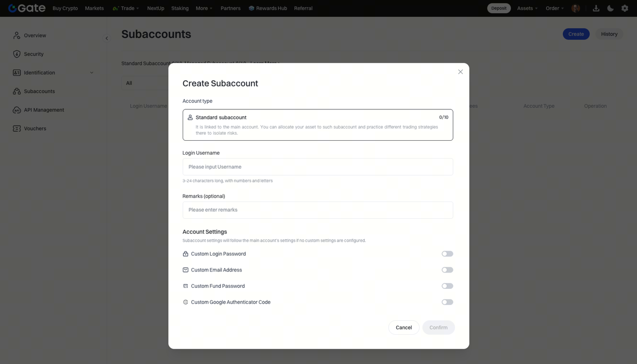Viewport: 637px width, 364px height.
Task: Open Vouchers in the sidebar
Action: point(35,128)
